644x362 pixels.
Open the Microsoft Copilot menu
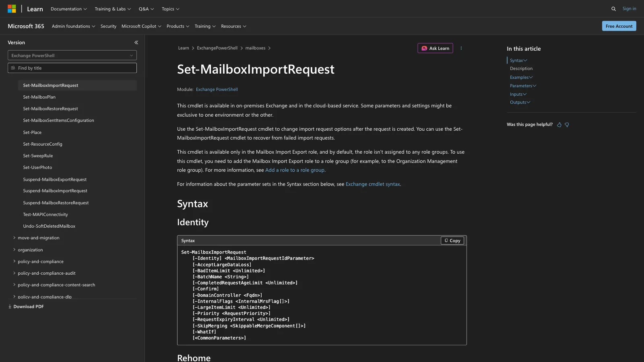click(141, 26)
